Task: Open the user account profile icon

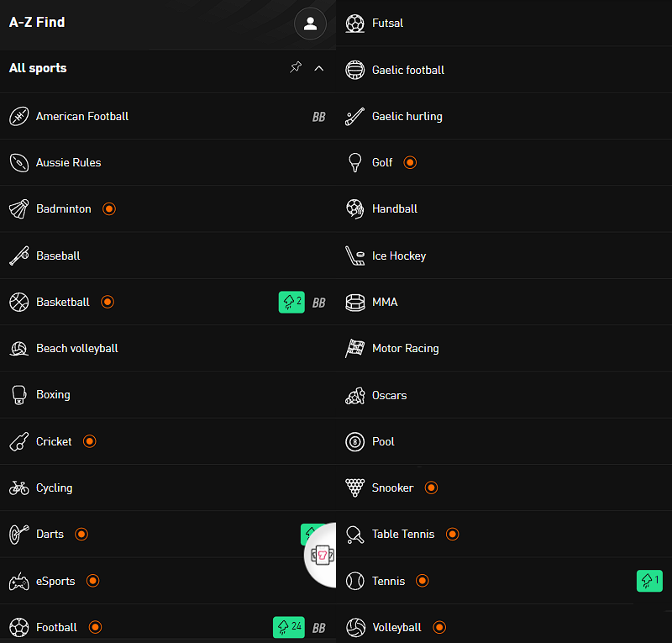Action: 310,24
